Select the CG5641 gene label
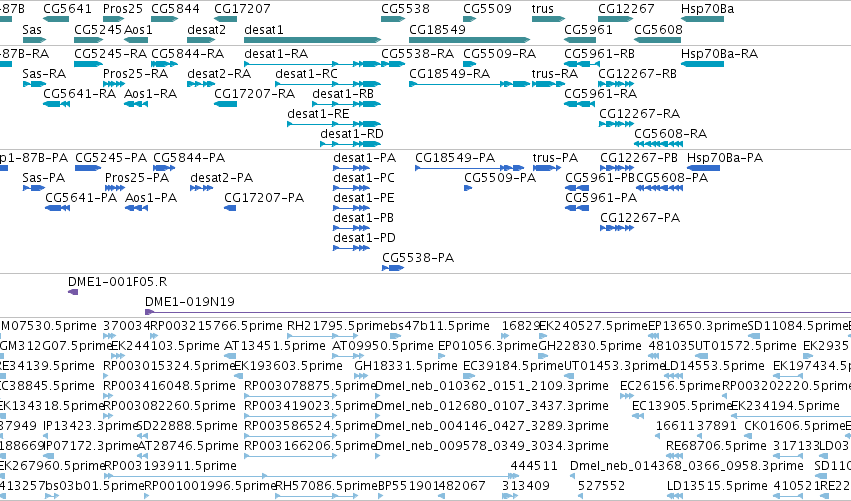The image size is (851, 501). click(x=67, y=9)
